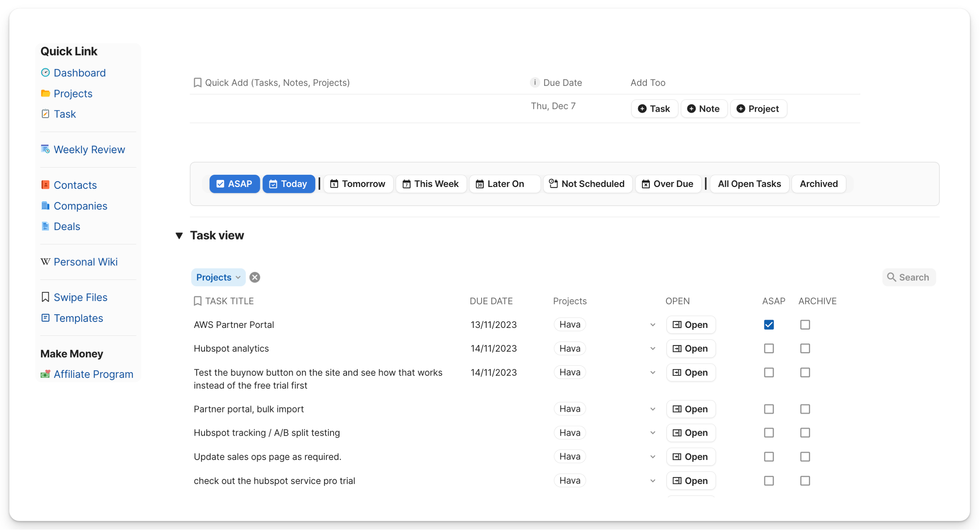The width and height of the screenshot is (980, 530).
Task: Switch to the Tomorrow filter tab
Action: [x=358, y=184]
